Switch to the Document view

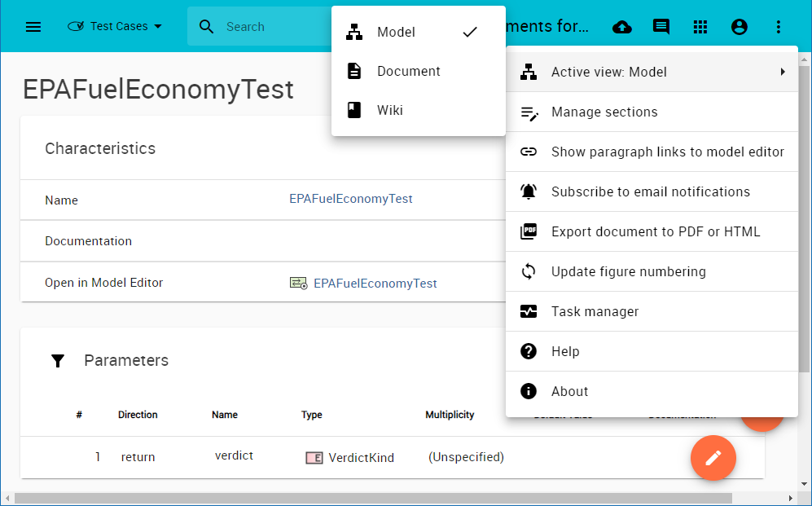pos(408,72)
